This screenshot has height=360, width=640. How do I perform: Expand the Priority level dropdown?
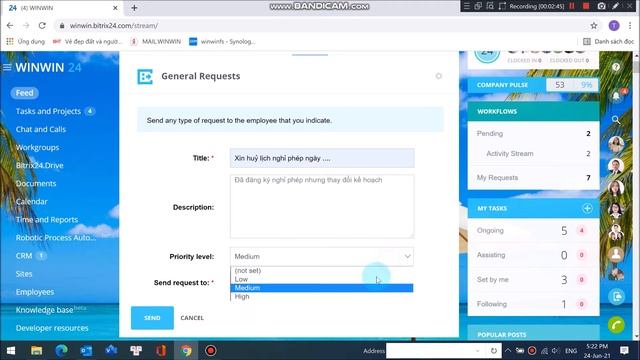(x=322, y=256)
